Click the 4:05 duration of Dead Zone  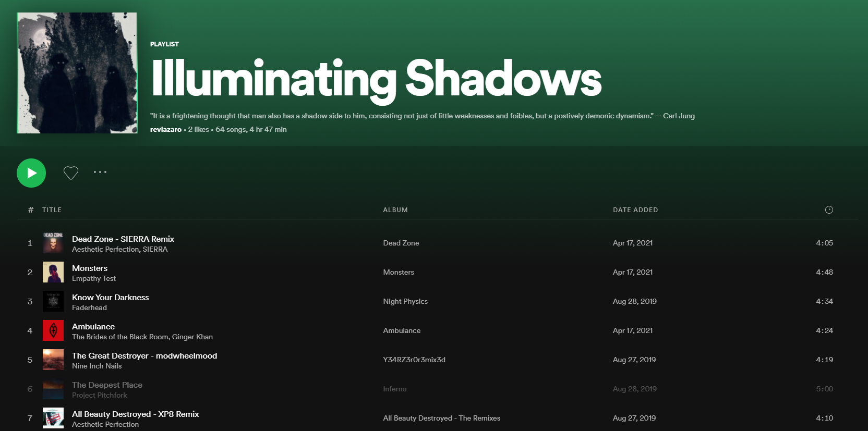[x=824, y=243]
